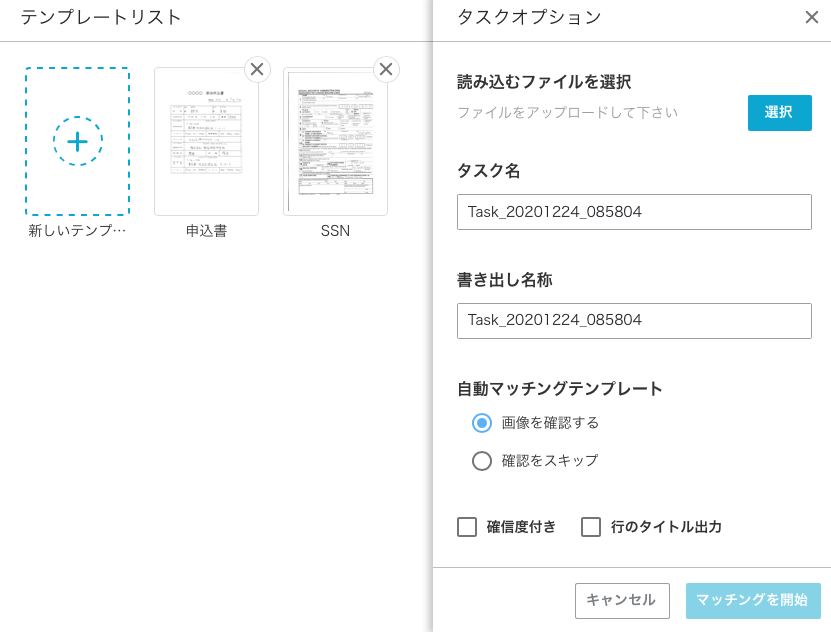
Task: Open the SSN form template thumbnail
Action: (335, 141)
